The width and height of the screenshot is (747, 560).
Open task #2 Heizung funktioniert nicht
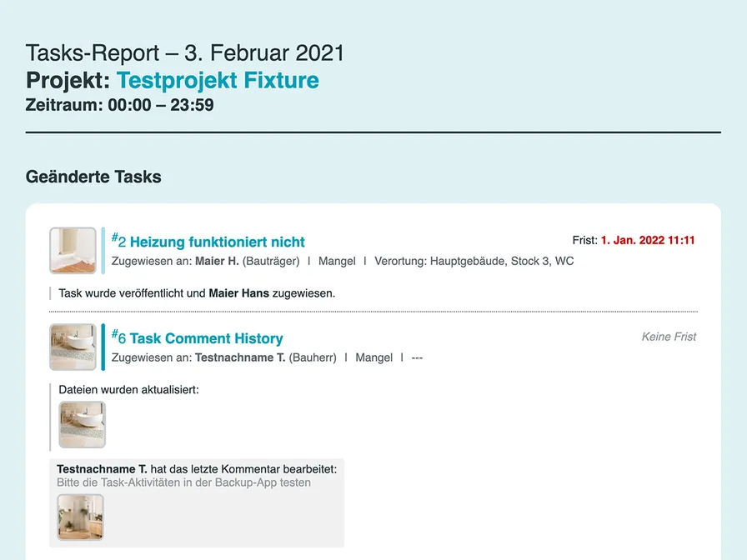click(x=208, y=242)
